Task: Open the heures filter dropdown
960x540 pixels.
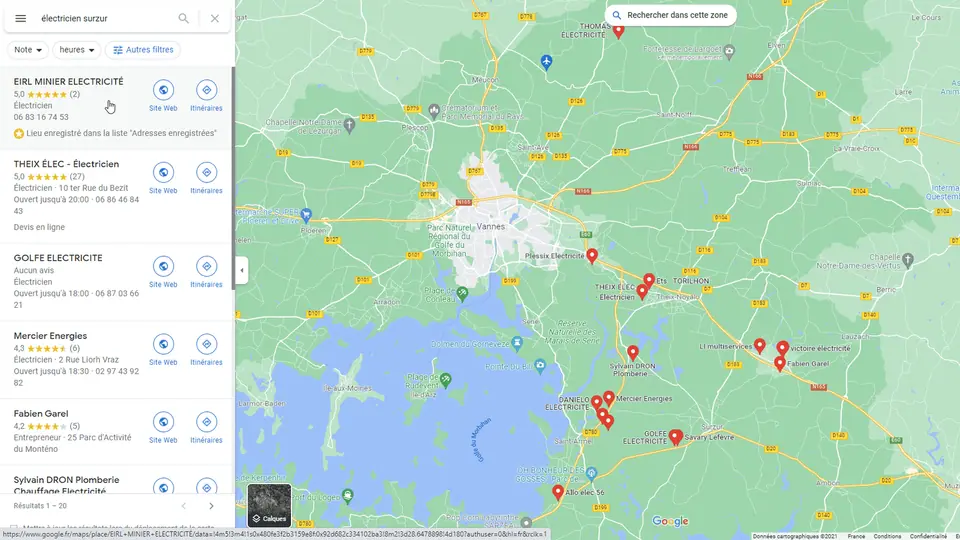Action: coord(77,50)
